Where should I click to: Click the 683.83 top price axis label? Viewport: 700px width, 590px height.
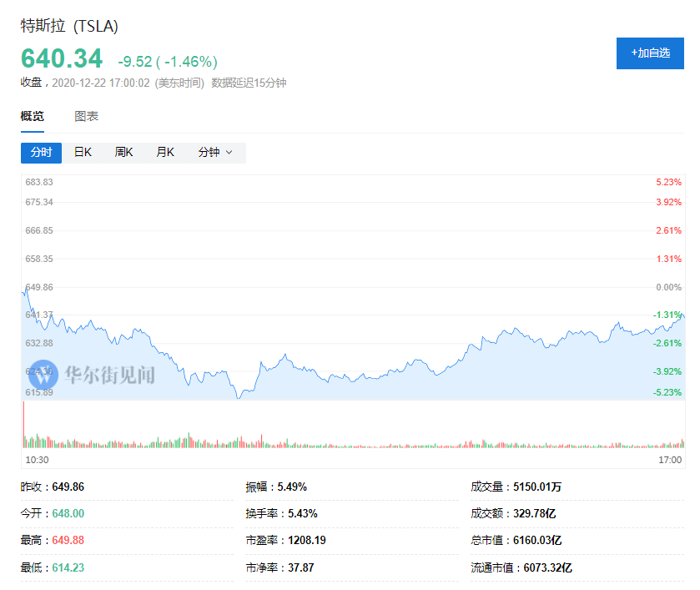(x=39, y=182)
